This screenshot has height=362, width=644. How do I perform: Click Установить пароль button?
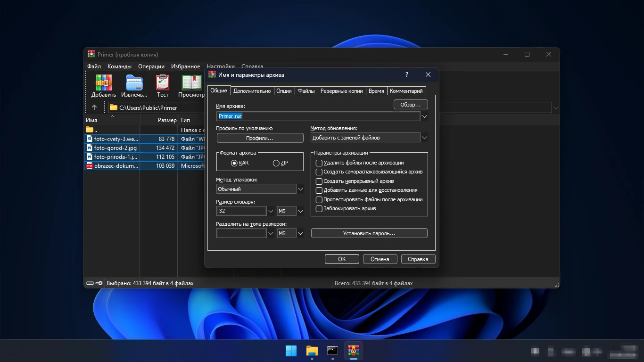[x=369, y=233]
